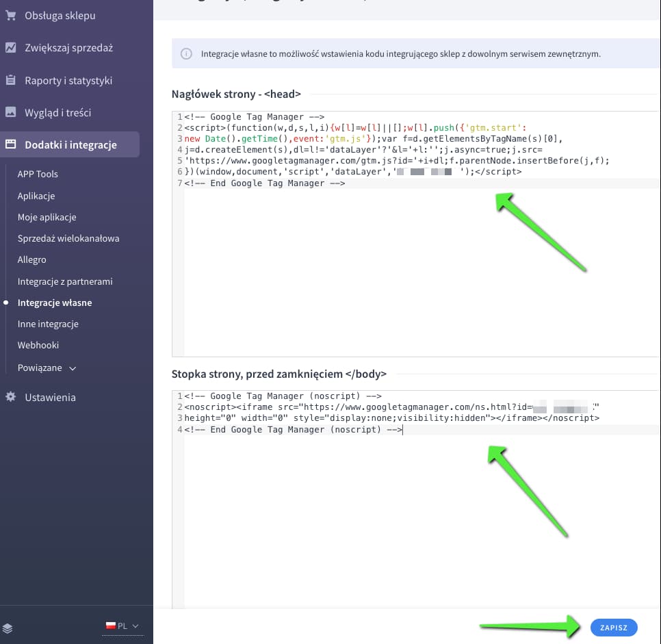Open the Zwiększaj sprzedaż section
This screenshot has height=644, width=661.
(x=68, y=48)
